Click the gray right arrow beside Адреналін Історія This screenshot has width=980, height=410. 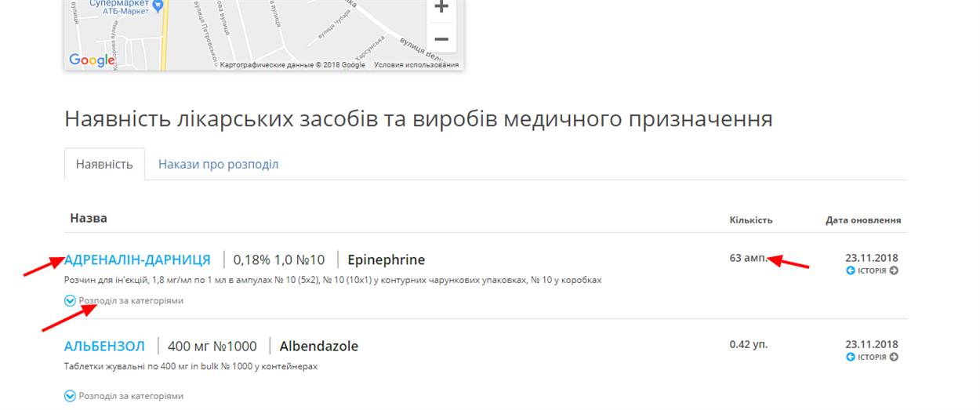tap(893, 271)
